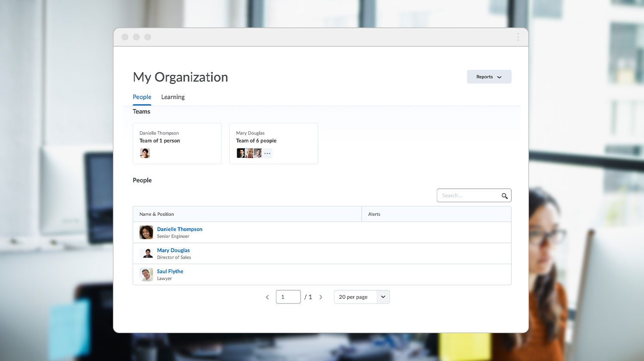Click the avatar in Danielle Thompson's team card
Screen dimensions: 644x361
(145, 153)
